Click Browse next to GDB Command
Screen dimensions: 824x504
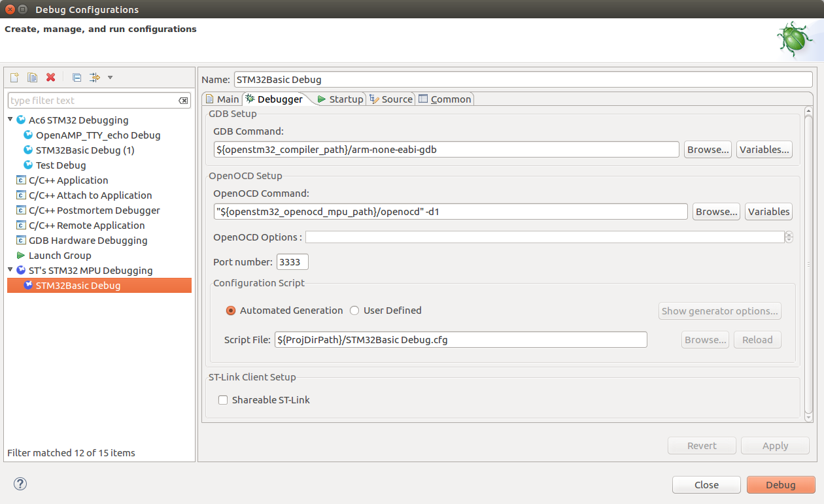pyautogui.click(x=708, y=150)
